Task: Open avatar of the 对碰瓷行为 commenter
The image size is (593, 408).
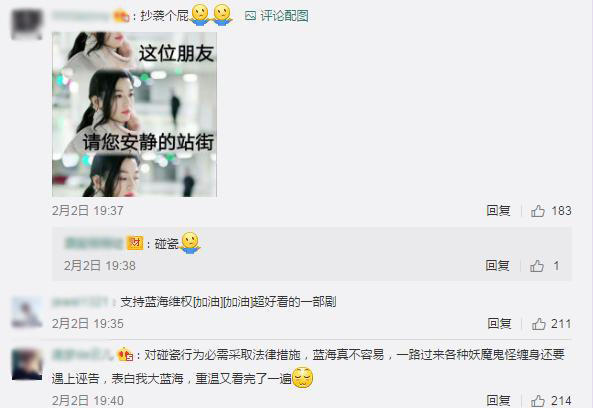Action: pyautogui.click(x=26, y=364)
